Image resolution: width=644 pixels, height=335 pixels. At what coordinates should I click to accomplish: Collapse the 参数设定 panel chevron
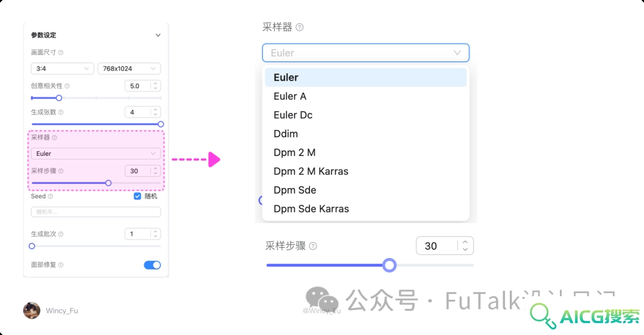coord(157,35)
